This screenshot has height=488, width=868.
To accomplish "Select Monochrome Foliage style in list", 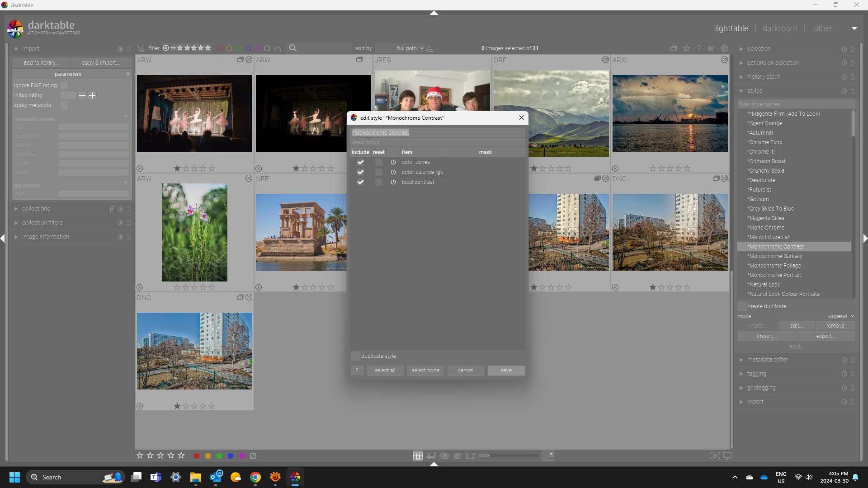I will tap(774, 266).
